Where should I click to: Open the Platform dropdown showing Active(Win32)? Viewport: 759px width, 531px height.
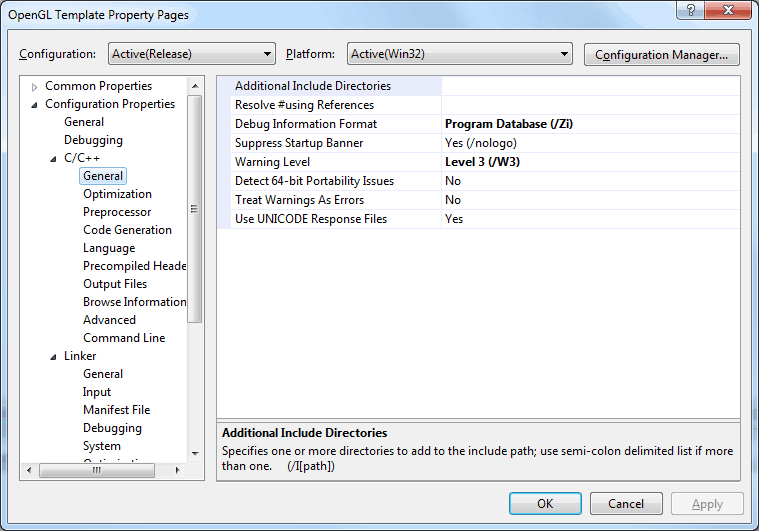tap(459, 54)
